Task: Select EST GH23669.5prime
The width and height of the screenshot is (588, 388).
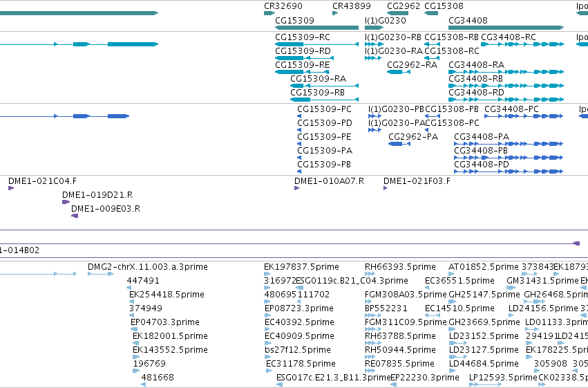Action: [452, 329]
